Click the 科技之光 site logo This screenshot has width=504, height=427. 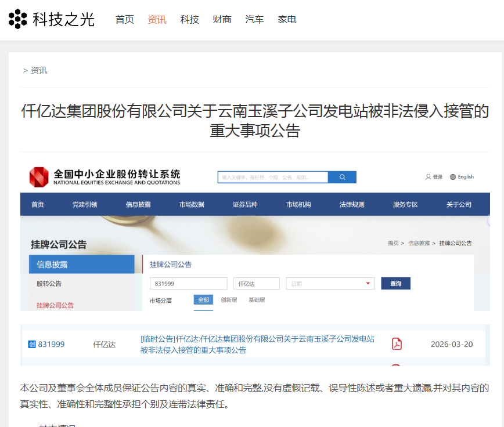click(52, 19)
